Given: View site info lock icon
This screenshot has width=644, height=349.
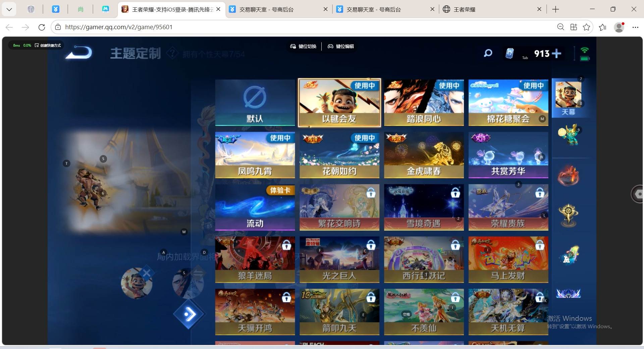Looking at the screenshot, I should coord(58,27).
